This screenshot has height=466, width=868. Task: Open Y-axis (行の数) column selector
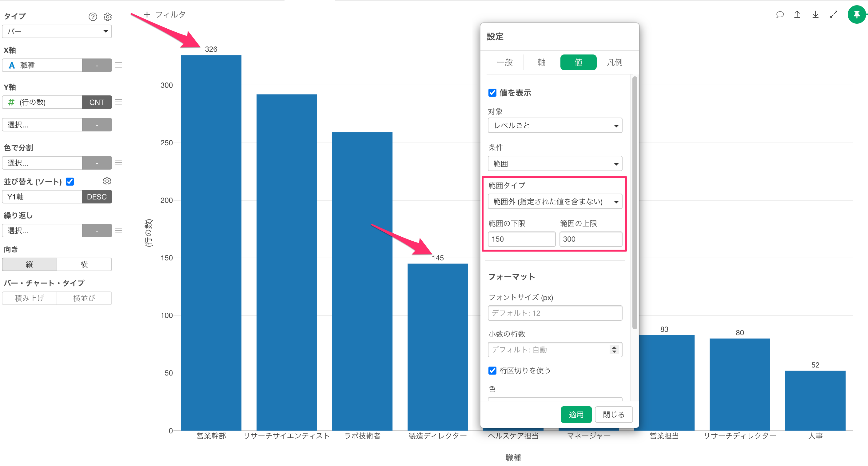point(42,102)
